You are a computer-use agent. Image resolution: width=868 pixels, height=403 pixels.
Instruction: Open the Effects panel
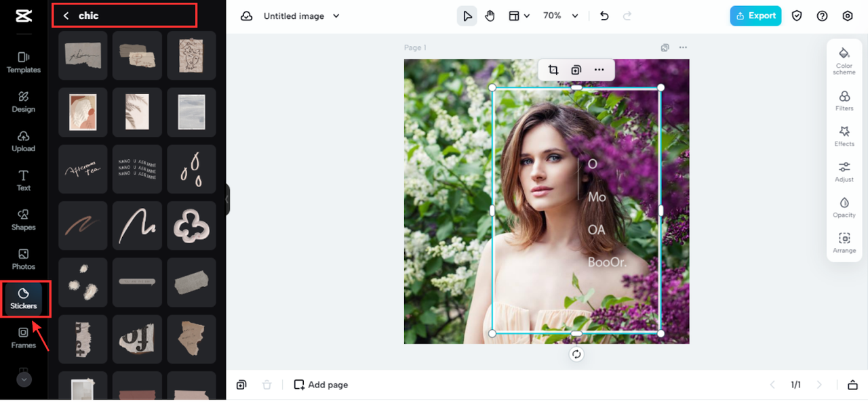[844, 135]
